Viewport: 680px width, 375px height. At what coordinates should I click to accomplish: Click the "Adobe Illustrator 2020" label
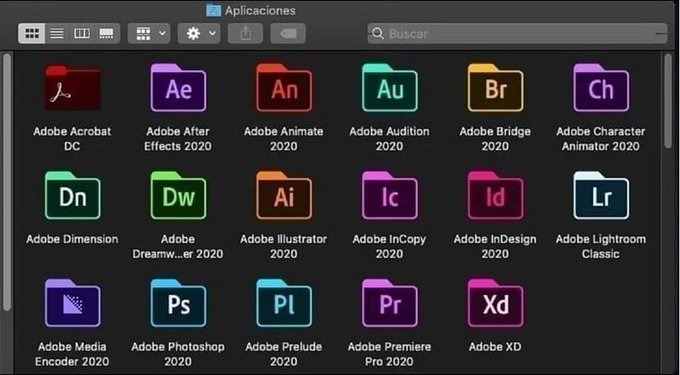click(x=284, y=246)
